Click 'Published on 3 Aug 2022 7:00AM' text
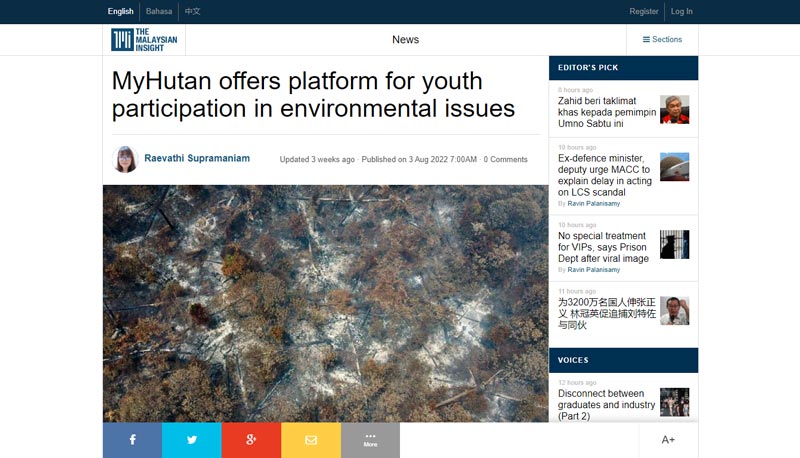 coord(419,159)
